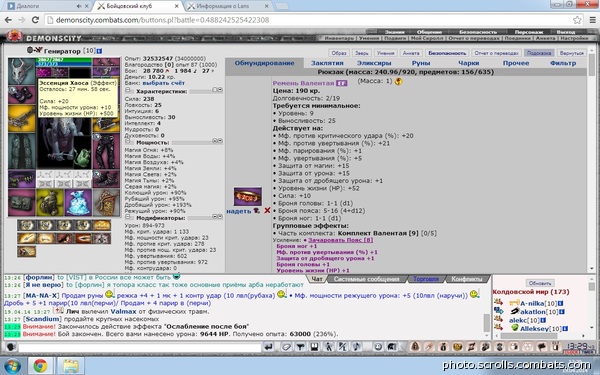Click the single scroll in the bottom row

[x=27, y=251]
